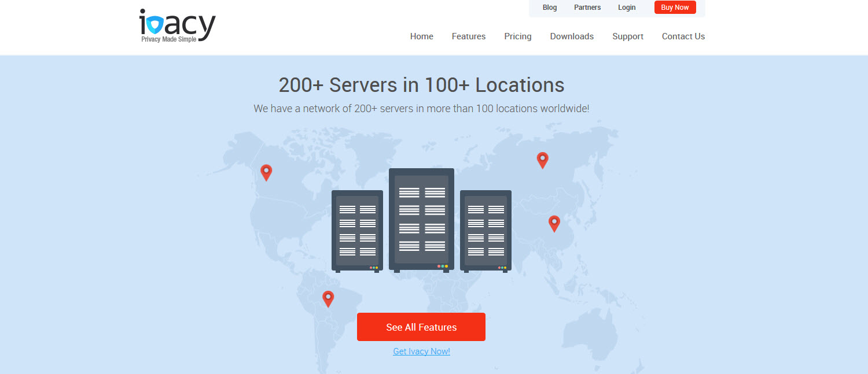Open the Blog link

pos(550,8)
